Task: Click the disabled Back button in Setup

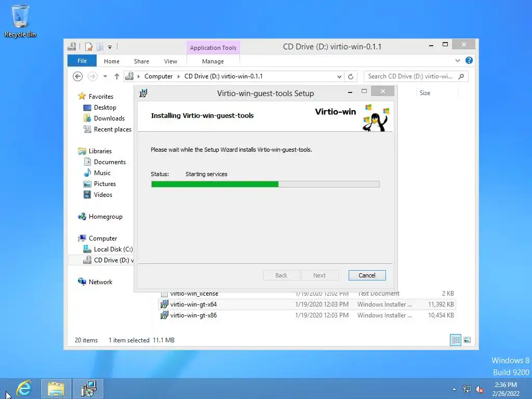Action: 281,275
